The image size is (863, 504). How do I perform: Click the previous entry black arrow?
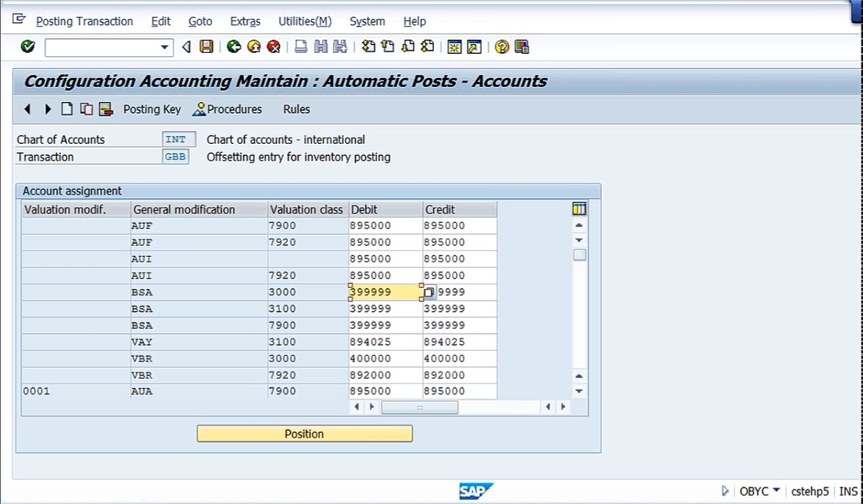[x=27, y=109]
